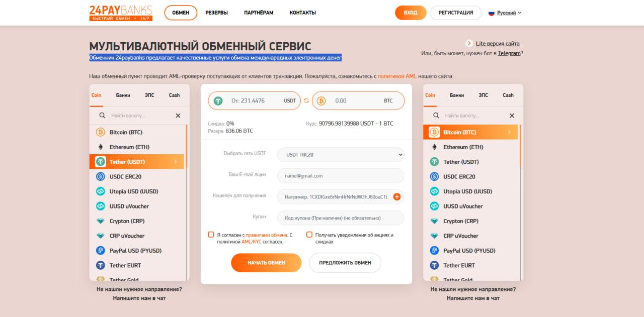This screenshot has width=644, height=317.
Task: Click the arrow icon beside Lite версия сайта
Action: [x=469, y=43]
